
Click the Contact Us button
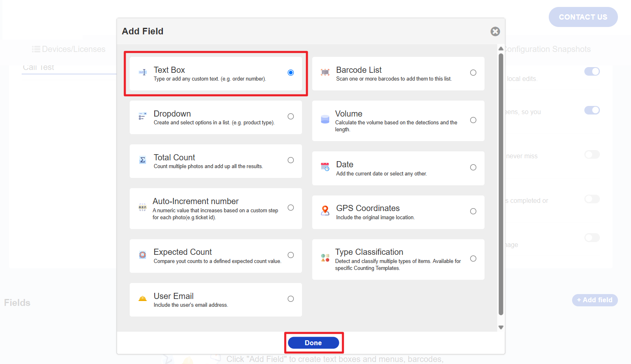(583, 17)
